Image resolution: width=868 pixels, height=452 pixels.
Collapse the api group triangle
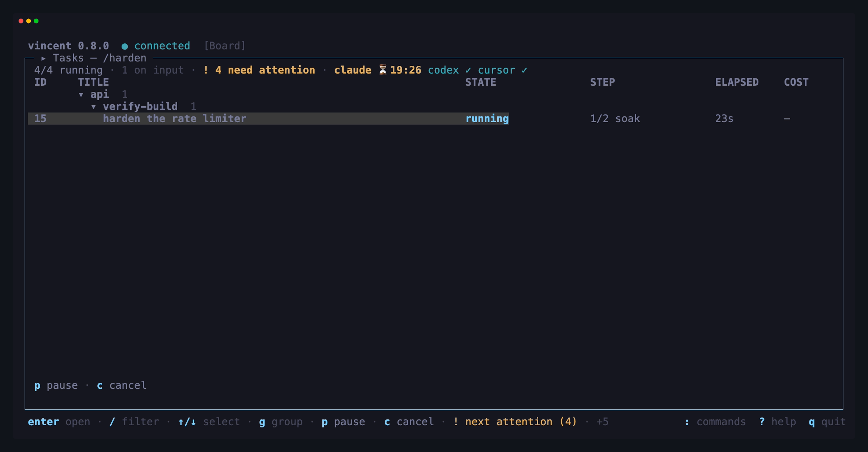coord(81,95)
